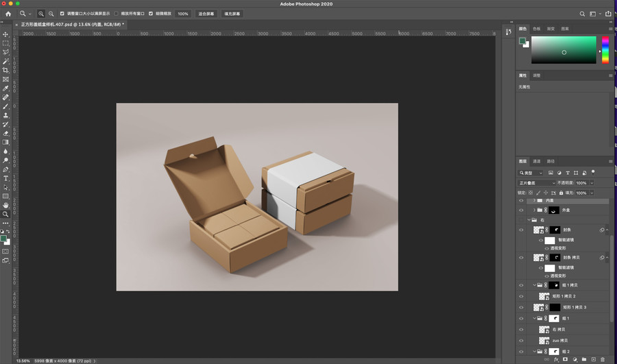Screen dimensions: 617x364
Task: Hide the zuo 拷贝 layer
Action: point(522,341)
